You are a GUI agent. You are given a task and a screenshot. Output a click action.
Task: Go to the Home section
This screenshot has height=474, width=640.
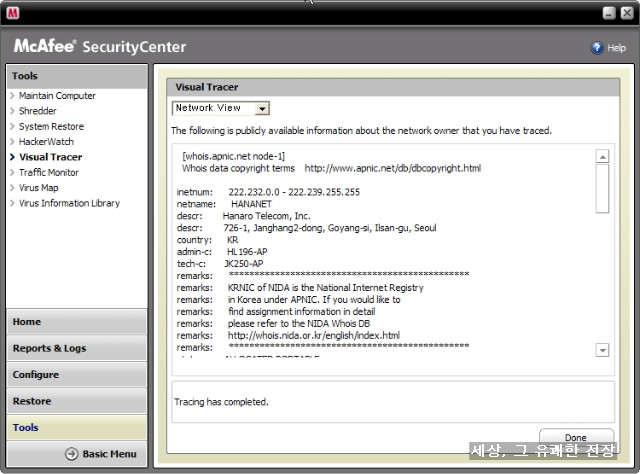point(77,322)
